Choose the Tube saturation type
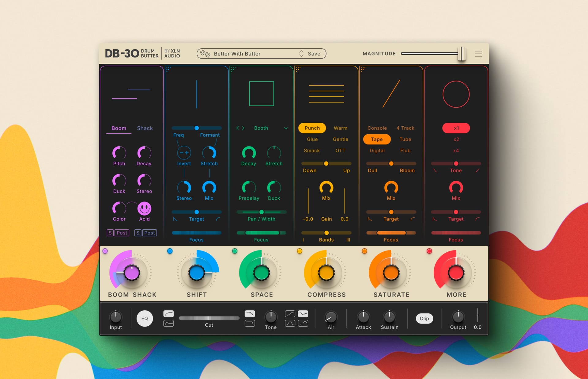This screenshot has height=379, width=588. (x=405, y=139)
